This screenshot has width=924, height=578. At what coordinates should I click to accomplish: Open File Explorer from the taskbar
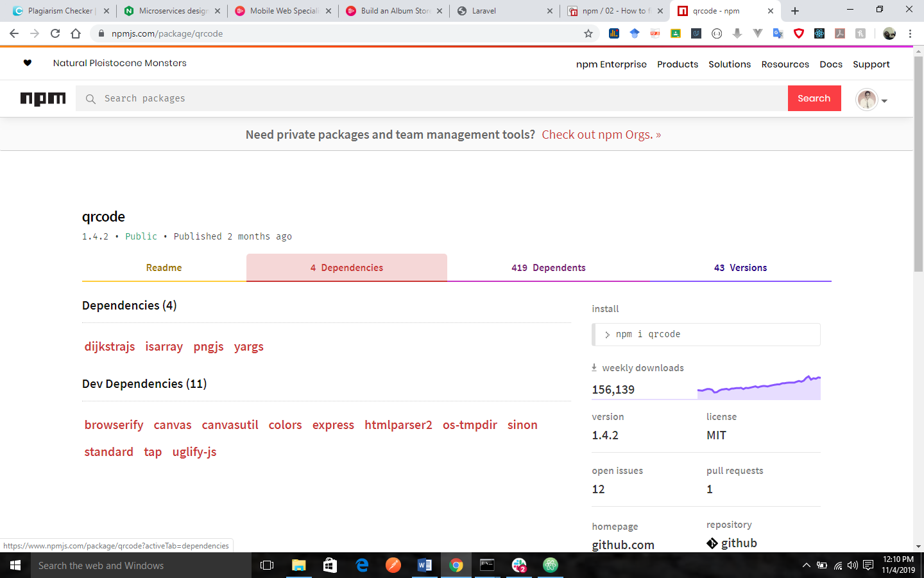coord(298,565)
